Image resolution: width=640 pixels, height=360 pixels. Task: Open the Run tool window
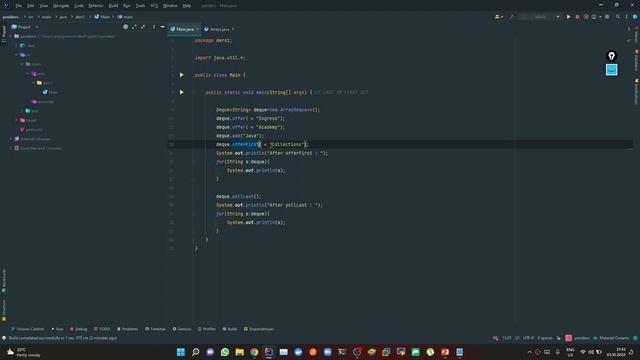point(57,329)
